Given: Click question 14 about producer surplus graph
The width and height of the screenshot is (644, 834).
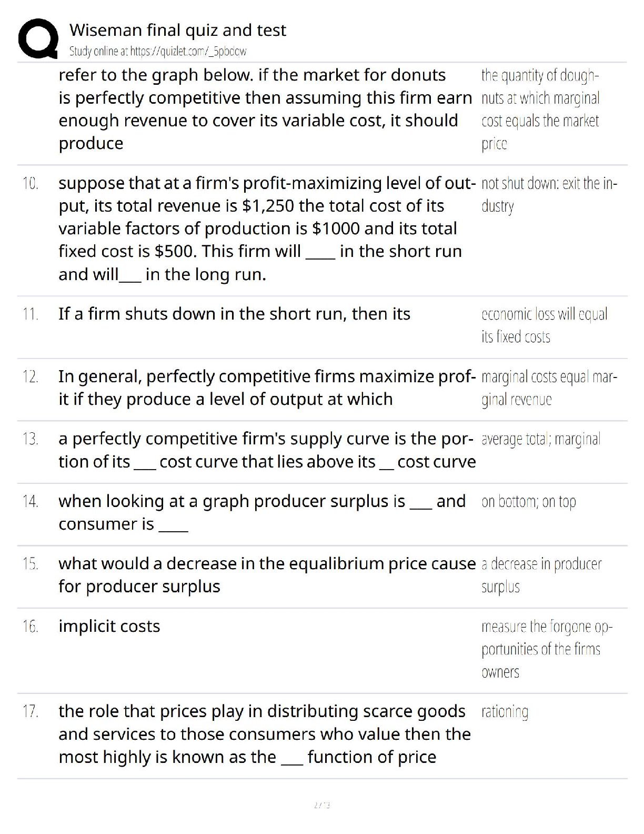Looking at the screenshot, I should (262, 512).
